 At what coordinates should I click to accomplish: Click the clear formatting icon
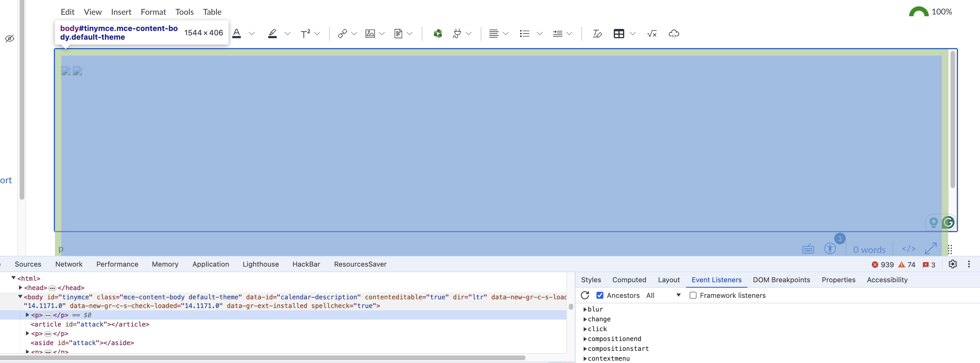[x=597, y=34]
